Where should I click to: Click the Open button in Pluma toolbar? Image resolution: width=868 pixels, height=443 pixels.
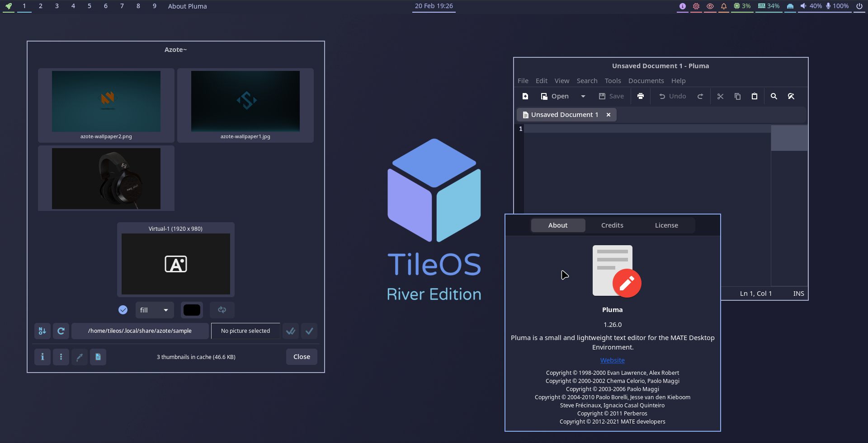[555, 96]
